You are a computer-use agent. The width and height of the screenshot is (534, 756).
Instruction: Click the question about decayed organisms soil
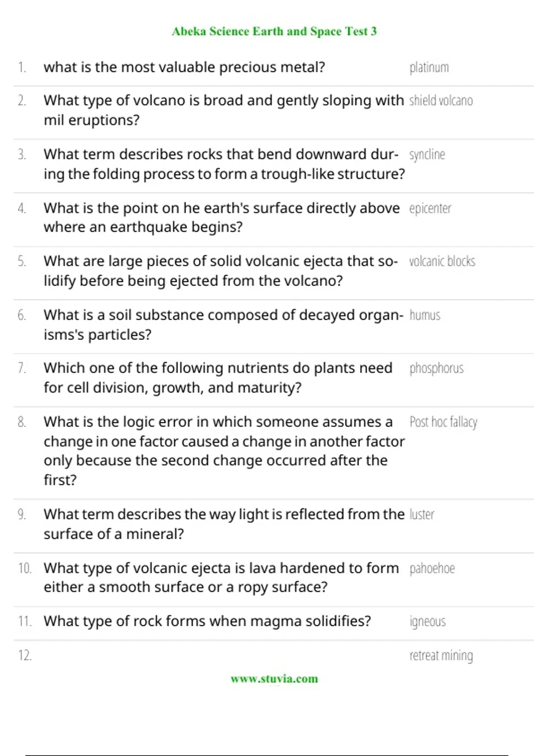pos(222,325)
